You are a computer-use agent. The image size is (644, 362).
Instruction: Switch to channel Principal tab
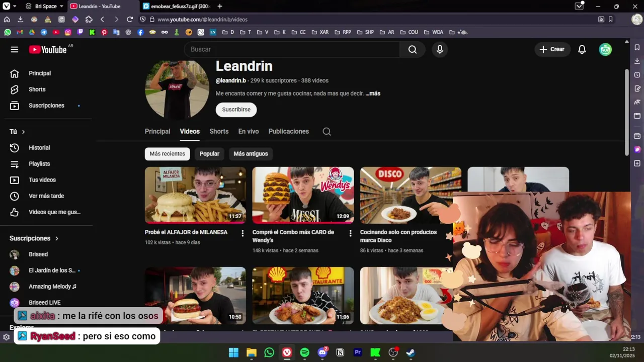coord(157,131)
